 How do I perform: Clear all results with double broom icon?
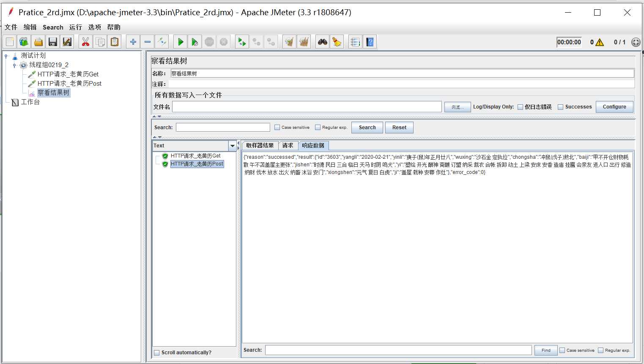pyautogui.click(x=304, y=42)
